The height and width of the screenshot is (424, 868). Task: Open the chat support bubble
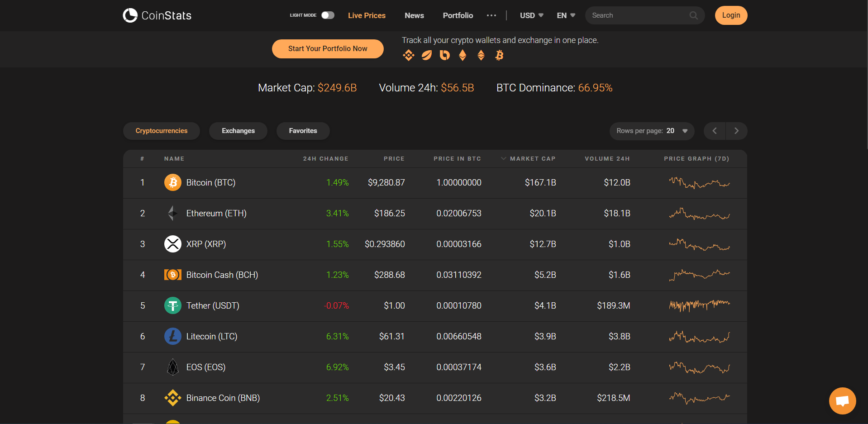(842, 401)
